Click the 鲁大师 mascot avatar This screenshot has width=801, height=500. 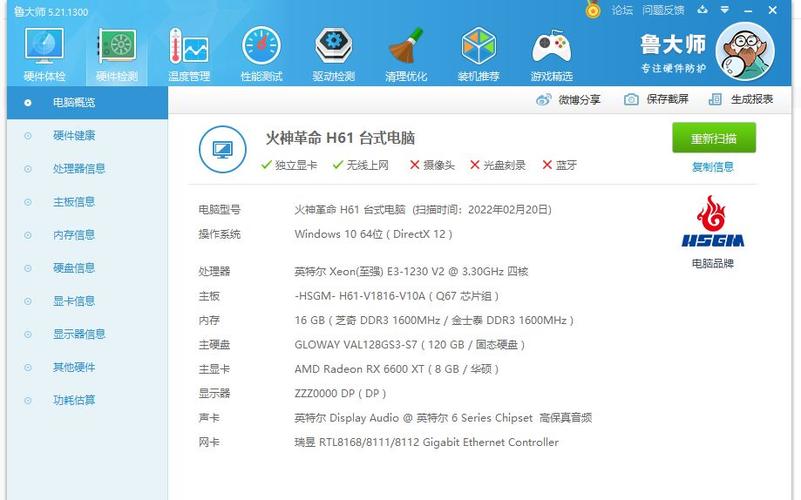tap(745, 51)
